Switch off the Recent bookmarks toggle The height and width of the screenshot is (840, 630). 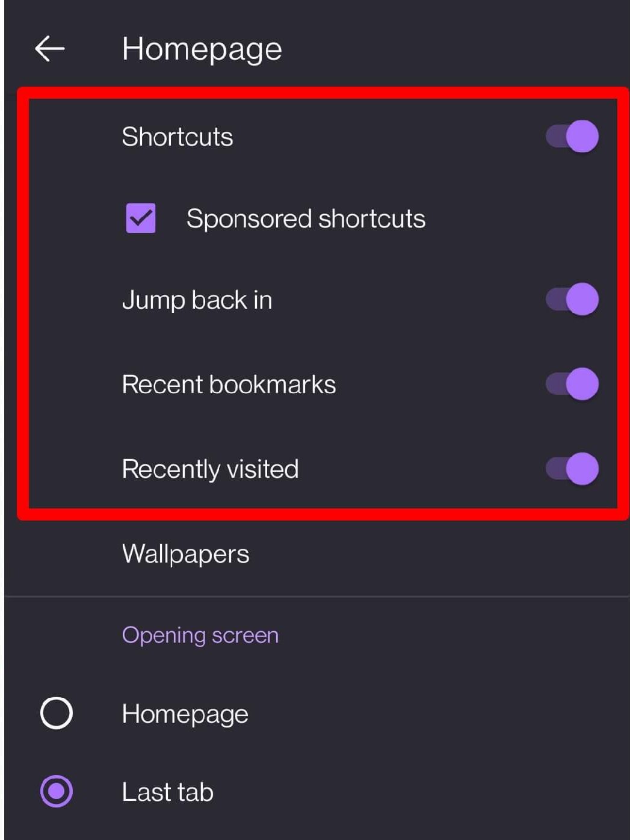point(572,384)
